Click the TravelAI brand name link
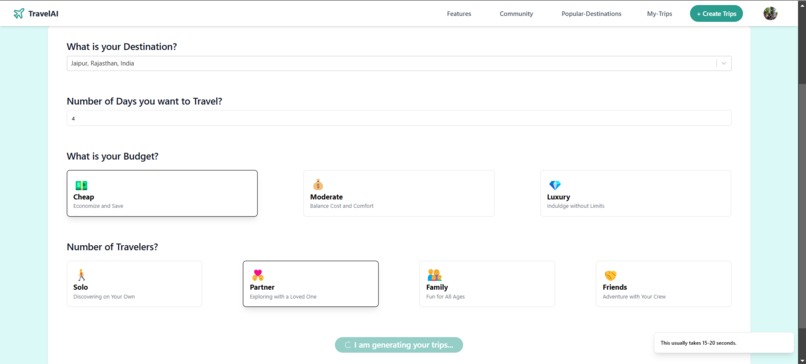Viewport: 806px width, 364px height. (43, 14)
